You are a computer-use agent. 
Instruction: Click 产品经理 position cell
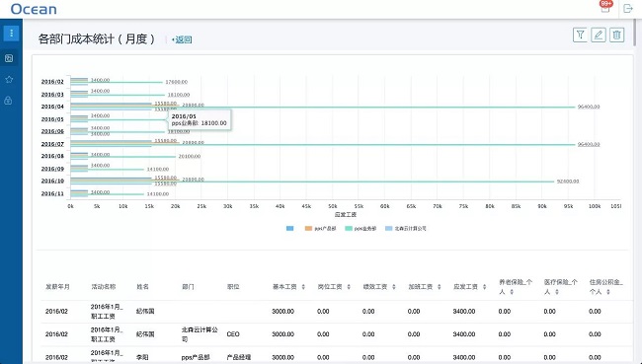pos(239,357)
